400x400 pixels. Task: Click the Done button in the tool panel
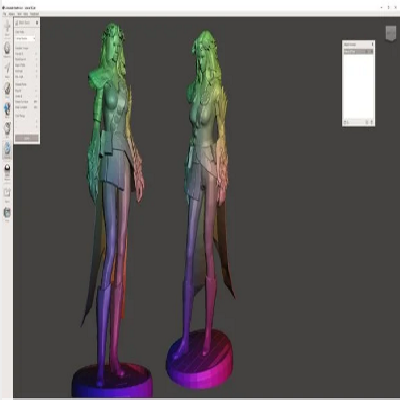(x=27, y=138)
